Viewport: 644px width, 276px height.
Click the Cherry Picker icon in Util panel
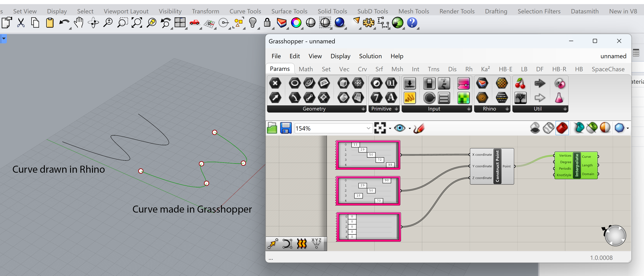pos(520,83)
